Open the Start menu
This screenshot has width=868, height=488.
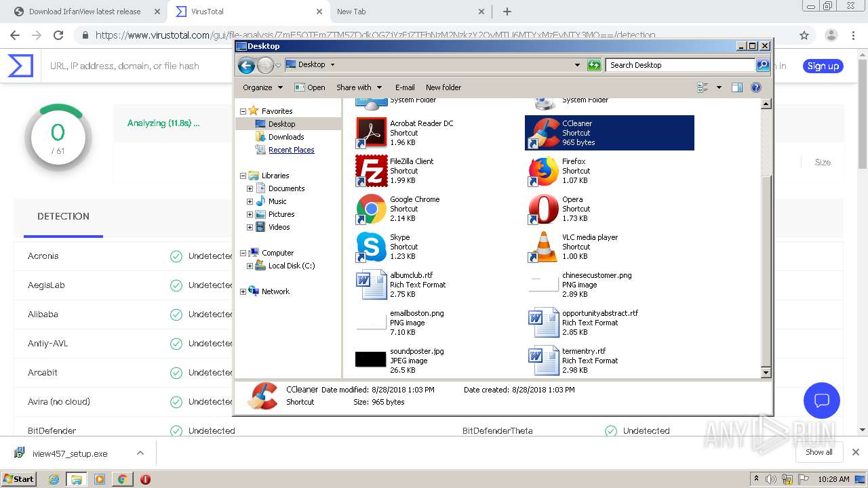click(x=19, y=479)
